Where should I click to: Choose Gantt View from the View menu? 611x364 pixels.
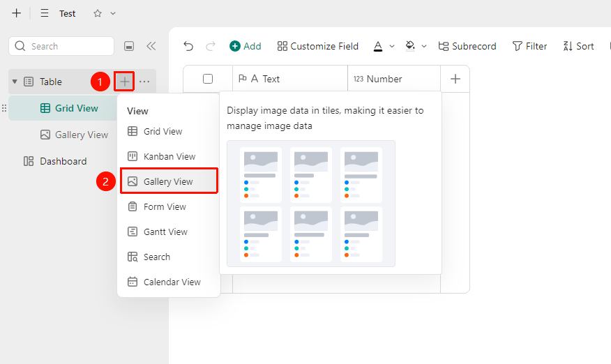pos(169,232)
